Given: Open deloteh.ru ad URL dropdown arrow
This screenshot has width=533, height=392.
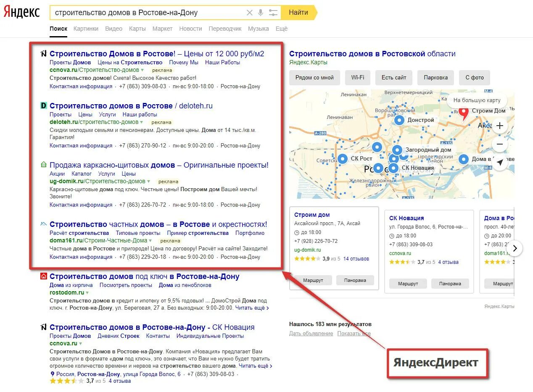Looking at the screenshot, I should pyautogui.click(x=142, y=122).
